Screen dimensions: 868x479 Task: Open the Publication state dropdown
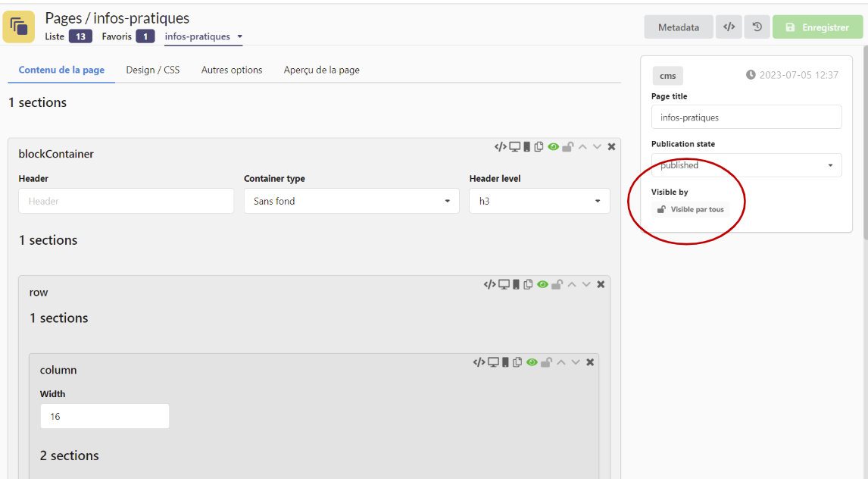[x=746, y=165]
